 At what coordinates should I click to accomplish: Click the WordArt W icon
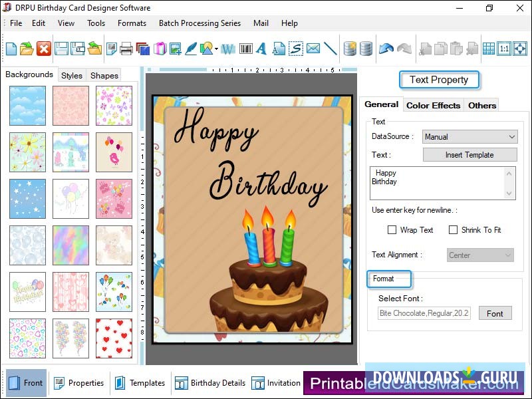pyautogui.click(x=228, y=49)
